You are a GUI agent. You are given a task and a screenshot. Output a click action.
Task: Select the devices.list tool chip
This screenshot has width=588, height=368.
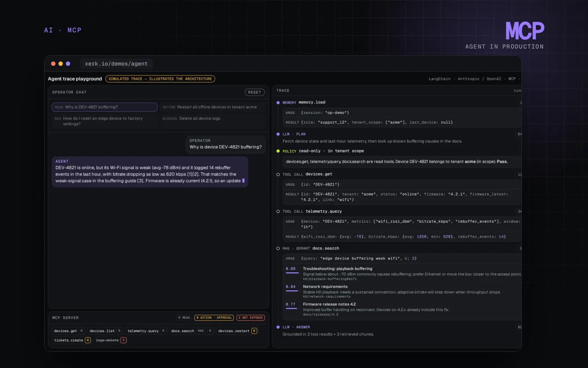pos(105,331)
